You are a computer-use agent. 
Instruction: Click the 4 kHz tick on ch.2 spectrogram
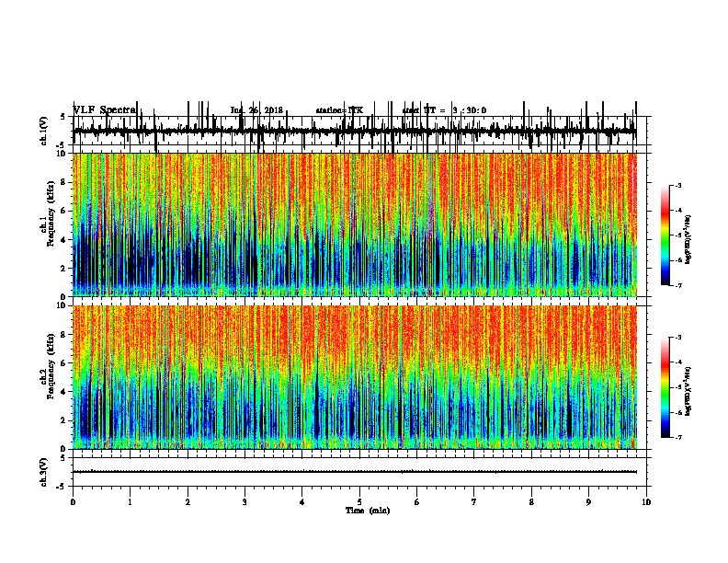[x=63, y=392]
